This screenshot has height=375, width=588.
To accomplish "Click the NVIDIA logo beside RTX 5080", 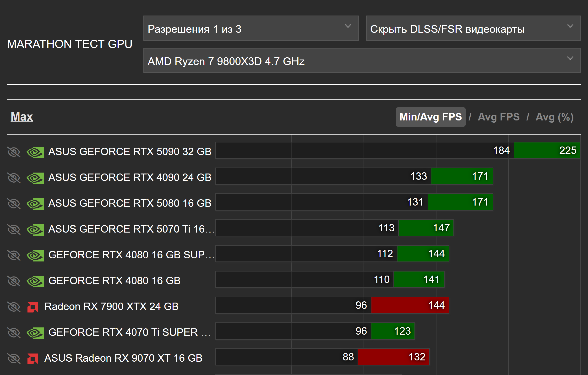I will pyautogui.click(x=35, y=204).
